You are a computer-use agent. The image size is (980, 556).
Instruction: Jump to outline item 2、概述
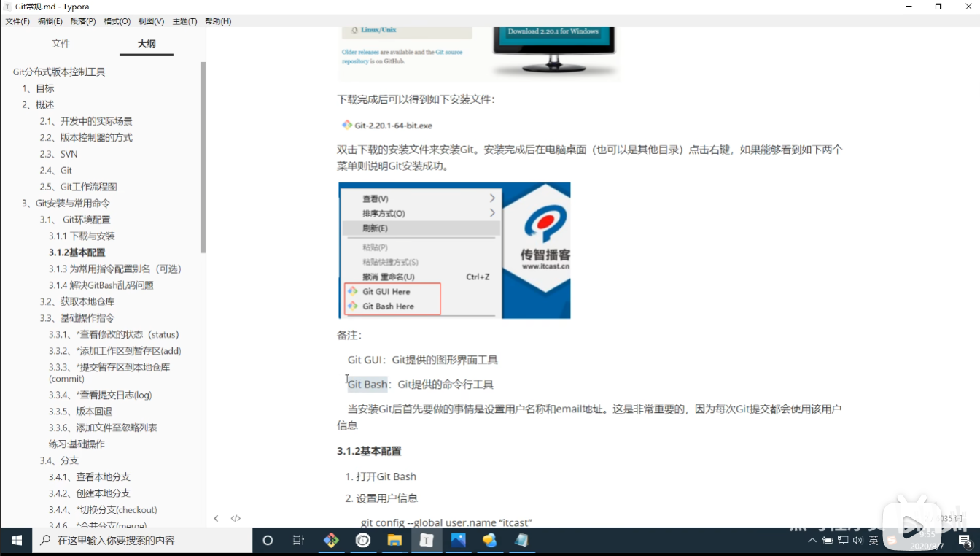point(38,105)
